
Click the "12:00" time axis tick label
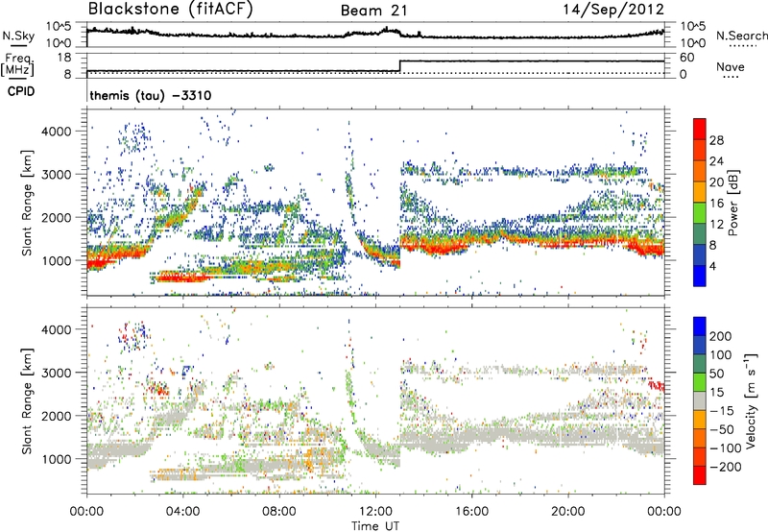coord(375,511)
